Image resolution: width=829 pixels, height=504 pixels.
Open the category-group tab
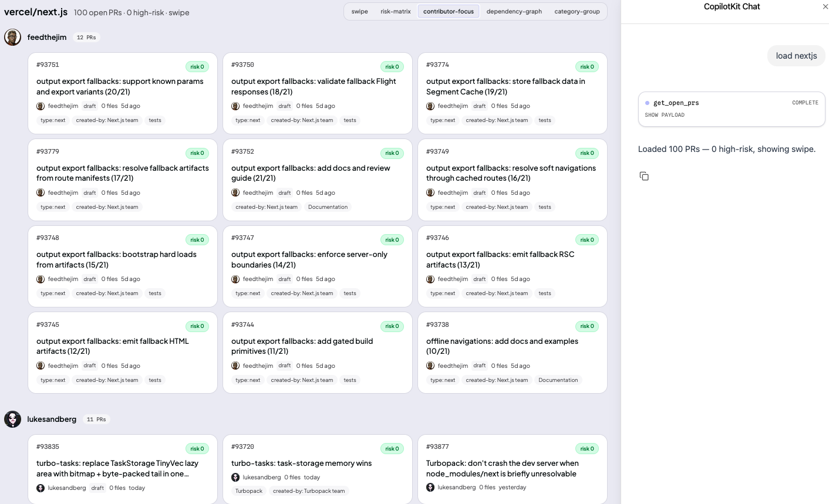577,11
